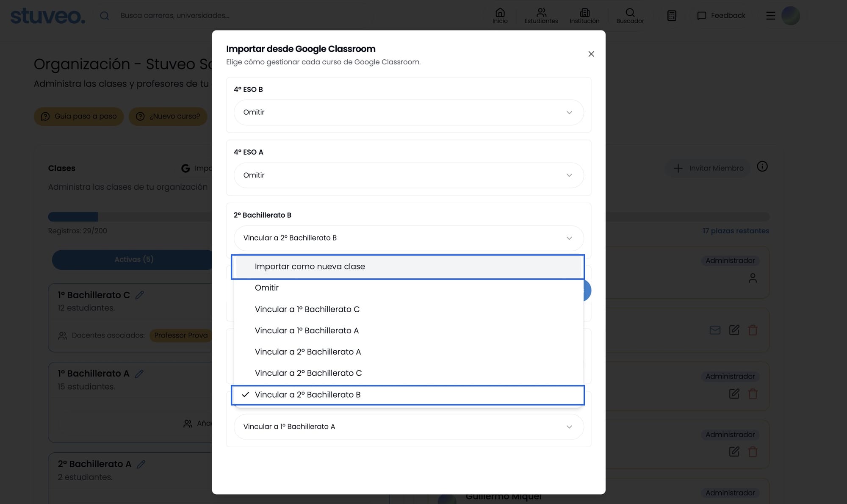Screen dimensions: 847x504
Task: Click the info icon beside Invitar Miembro
Action: pyautogui.click(x=762, y=167)
